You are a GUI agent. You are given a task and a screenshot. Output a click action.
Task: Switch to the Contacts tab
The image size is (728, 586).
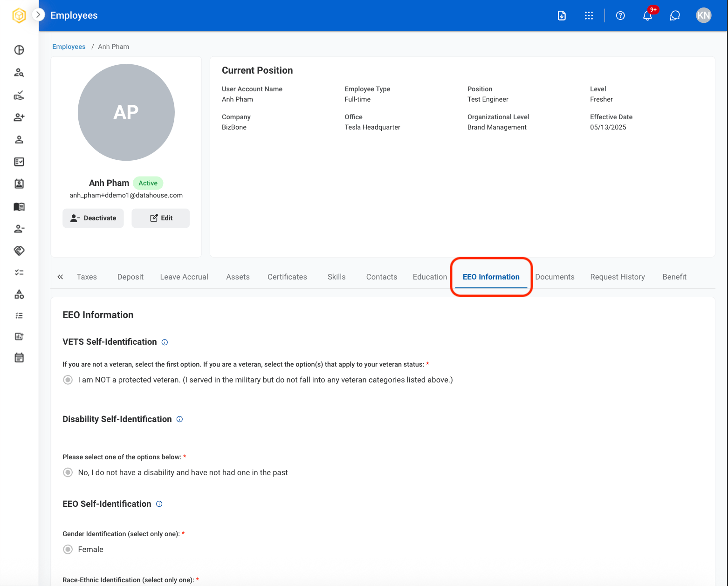(382, 277)
